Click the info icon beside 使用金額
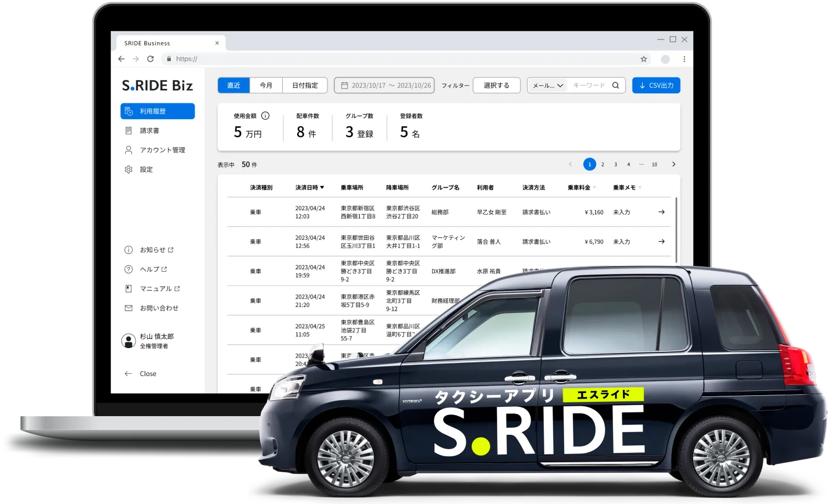Image resolution: width=836 pixels, height=504 pixels. (x=265, y=115)
